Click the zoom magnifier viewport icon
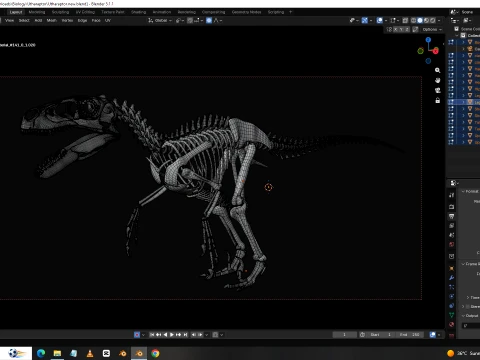Screen dimensions: 480x360 pyautogui.click(x=438, y=70)
